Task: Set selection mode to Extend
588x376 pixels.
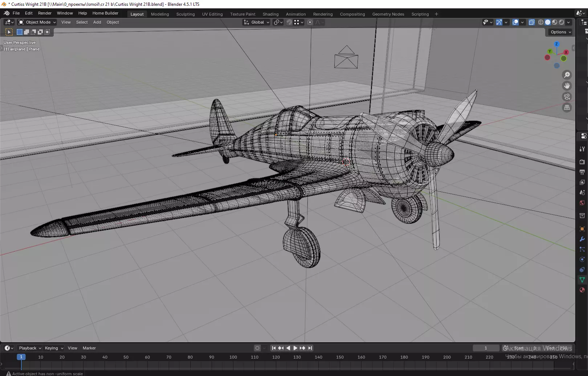Action: (26, 32)
